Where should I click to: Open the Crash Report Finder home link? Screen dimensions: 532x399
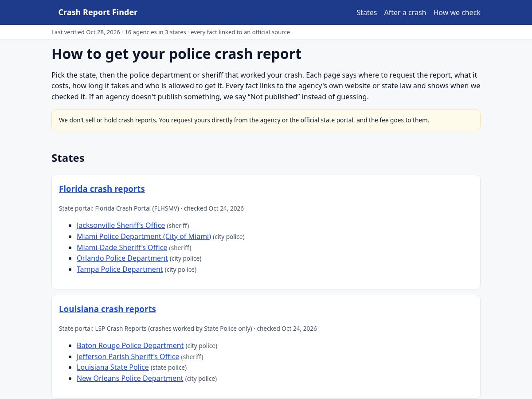(x=98, y=12)
